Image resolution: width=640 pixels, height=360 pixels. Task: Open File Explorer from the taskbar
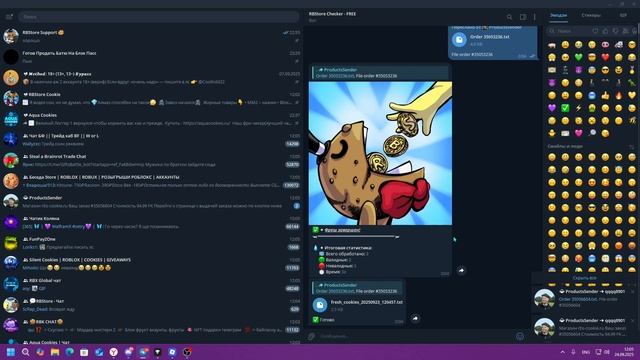click(x=55, y=352)
